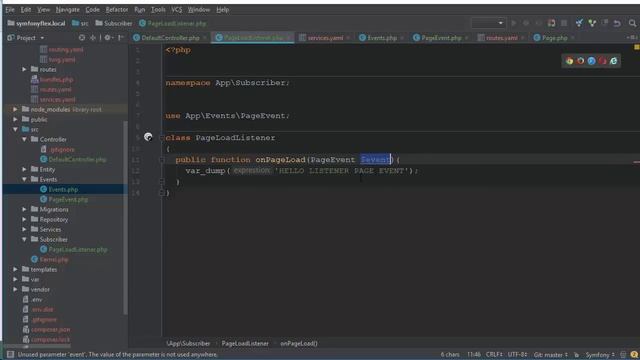Image resolution: width=640 pixels, height=360 pixels.
Task: Click hide Project panel icon
Action: pyautogui.click(x=120, y=38)
